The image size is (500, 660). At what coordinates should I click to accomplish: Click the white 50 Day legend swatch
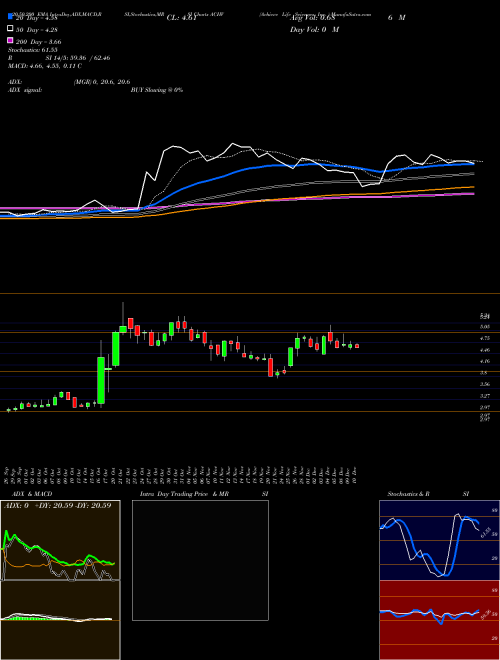10,29
